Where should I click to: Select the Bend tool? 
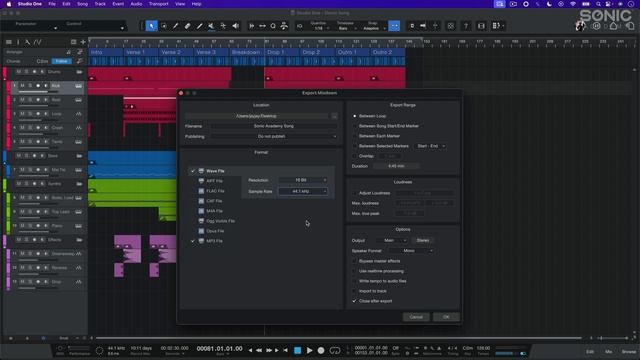pos(223,26)
